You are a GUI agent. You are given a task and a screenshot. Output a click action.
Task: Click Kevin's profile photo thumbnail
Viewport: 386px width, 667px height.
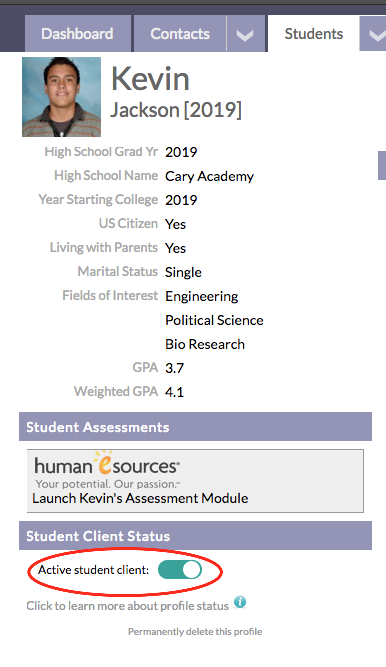pyautogui.click(x=61, y=97)
